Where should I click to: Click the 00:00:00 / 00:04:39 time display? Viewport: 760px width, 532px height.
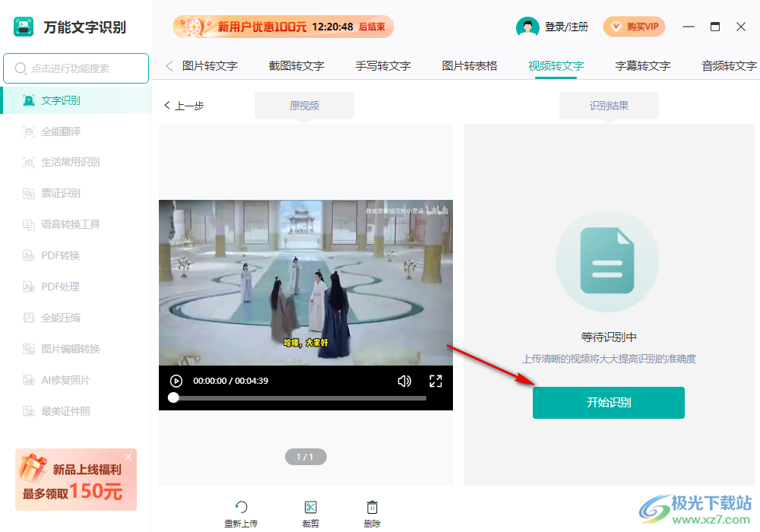click(x=231, y=381)
